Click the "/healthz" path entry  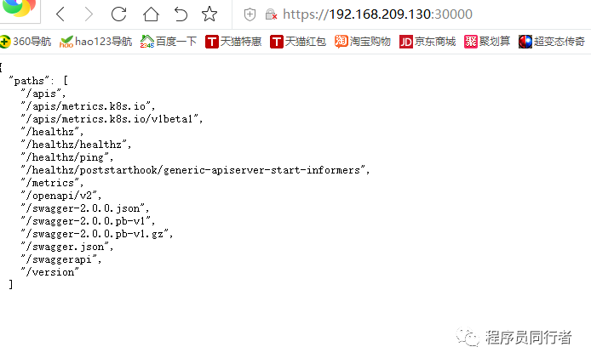pos(49,132)
